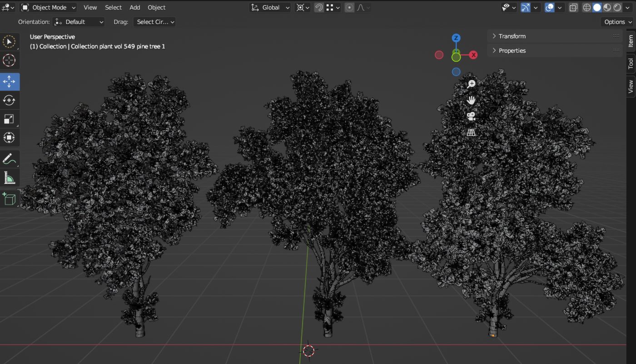Select the Annotate tool
This screenshot has height=364, width=636.
[9, 159]
